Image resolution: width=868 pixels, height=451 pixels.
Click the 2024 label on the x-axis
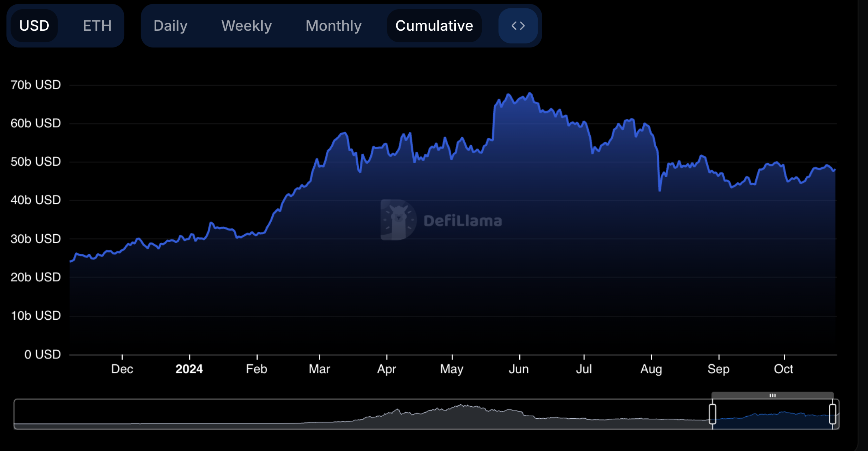pyautogui.click(x=189, y=369)
